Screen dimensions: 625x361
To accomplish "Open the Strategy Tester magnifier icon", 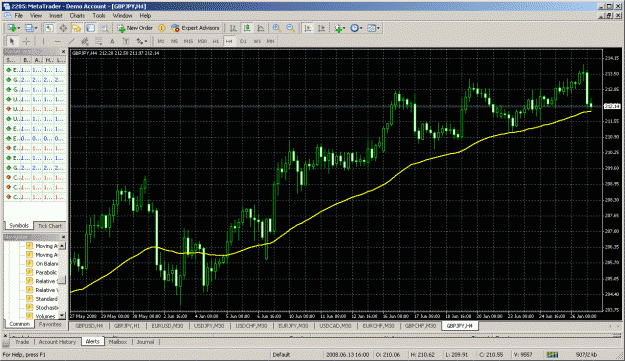I will (104, 28).
